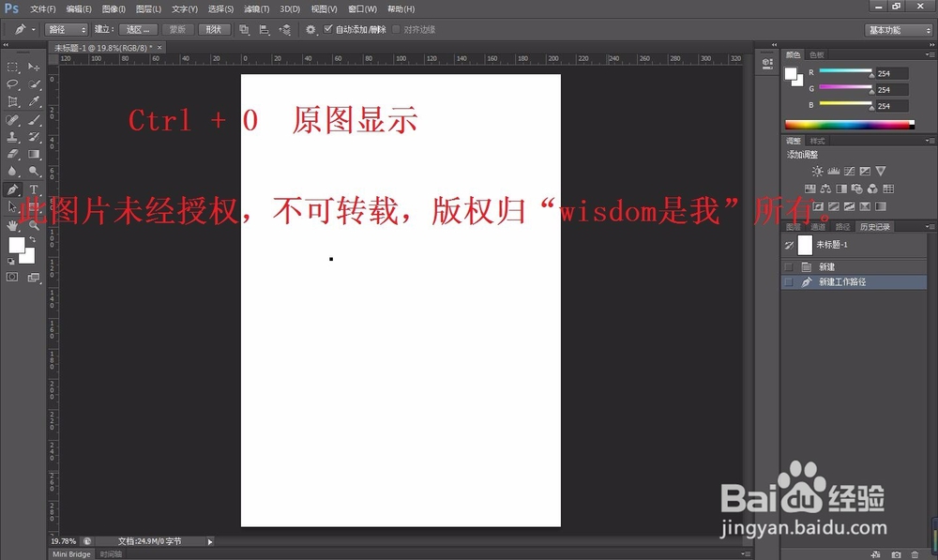The height and width of the screenshot is (560, 938).
Task: Open the pen tool mode 路径 dropdown
Action: (x=66, y=29)
